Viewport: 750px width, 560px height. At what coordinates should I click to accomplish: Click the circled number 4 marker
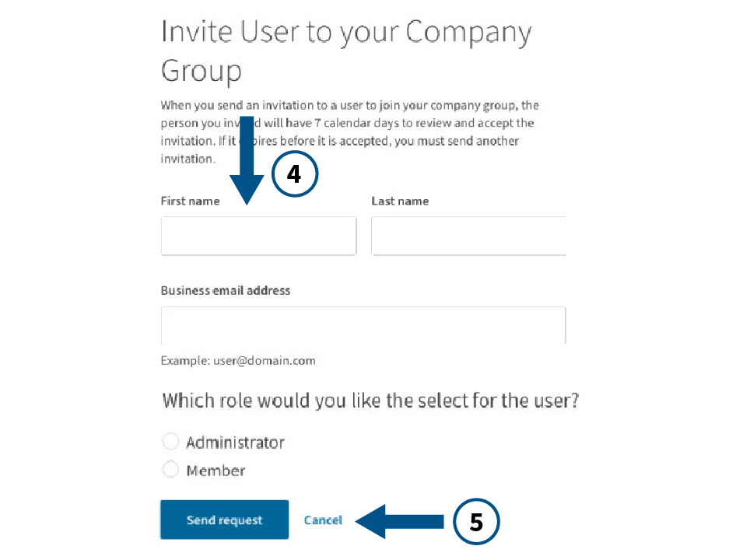click(x=295, y=174)
